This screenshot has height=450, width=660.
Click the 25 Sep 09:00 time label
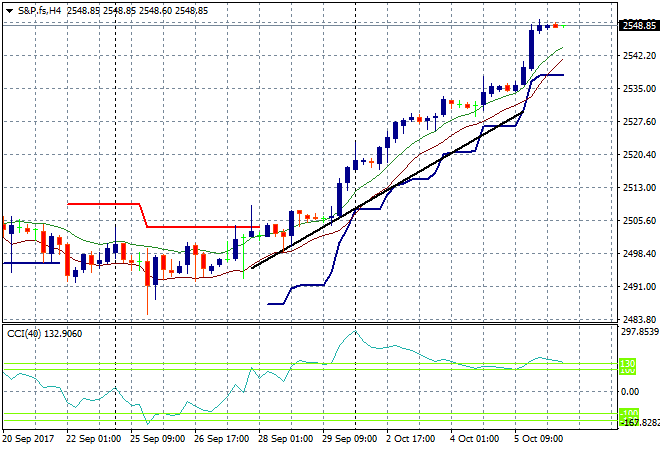[157, 439]
